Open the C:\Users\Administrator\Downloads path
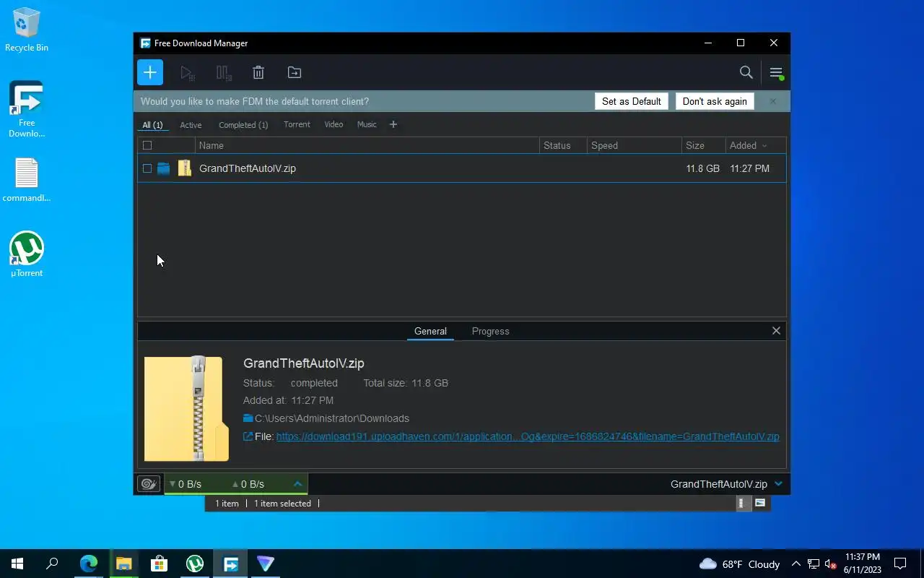Screen dimensions: 924x578 332,418
